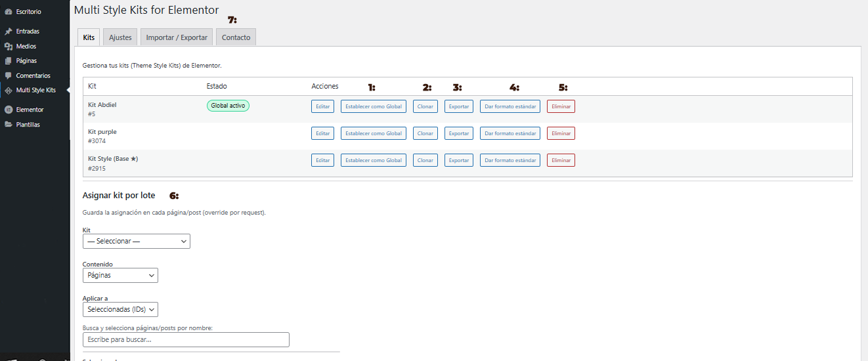
Task: Open the Aplicar a dropdown
Action: tap(120, 309)
